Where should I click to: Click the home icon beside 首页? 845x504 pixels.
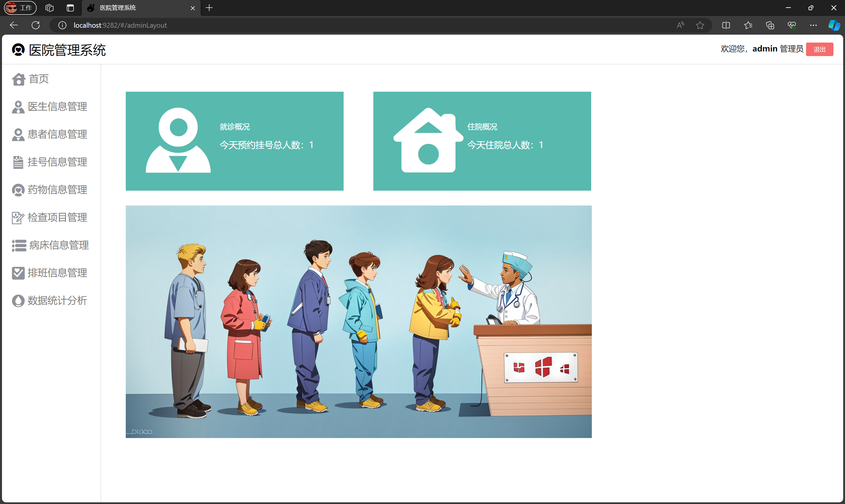[x=18, y=79]
